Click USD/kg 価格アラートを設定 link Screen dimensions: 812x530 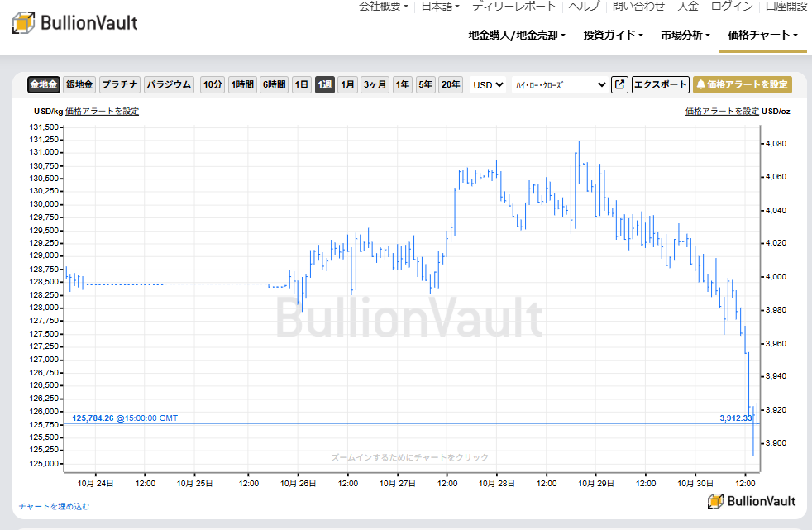102,112
